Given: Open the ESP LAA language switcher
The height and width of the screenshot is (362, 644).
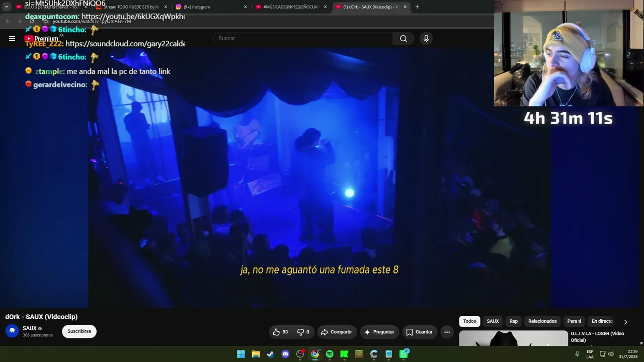Looking at the screenshot, I should pyautogui.click(x=590, y=354).
